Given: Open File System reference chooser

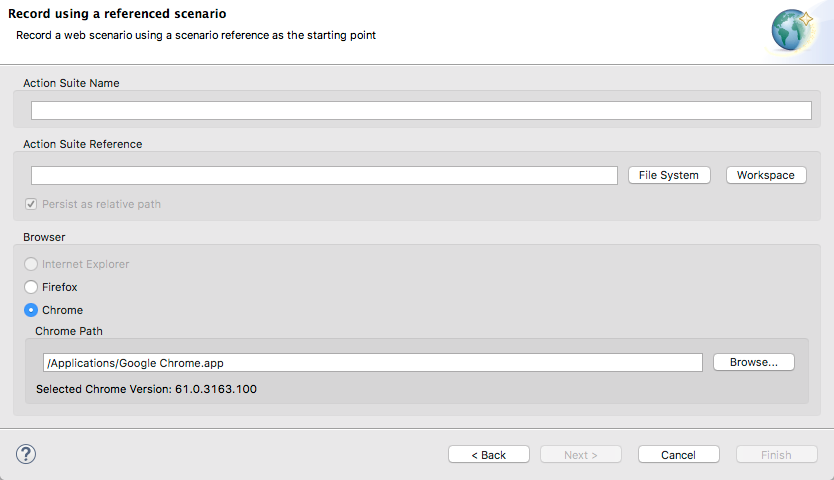Looking at the screenshot, I should tap(669, 175).
